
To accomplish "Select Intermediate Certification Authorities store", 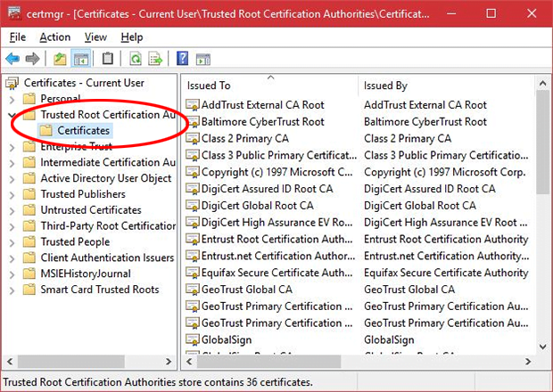I will [x=108, y=162].
